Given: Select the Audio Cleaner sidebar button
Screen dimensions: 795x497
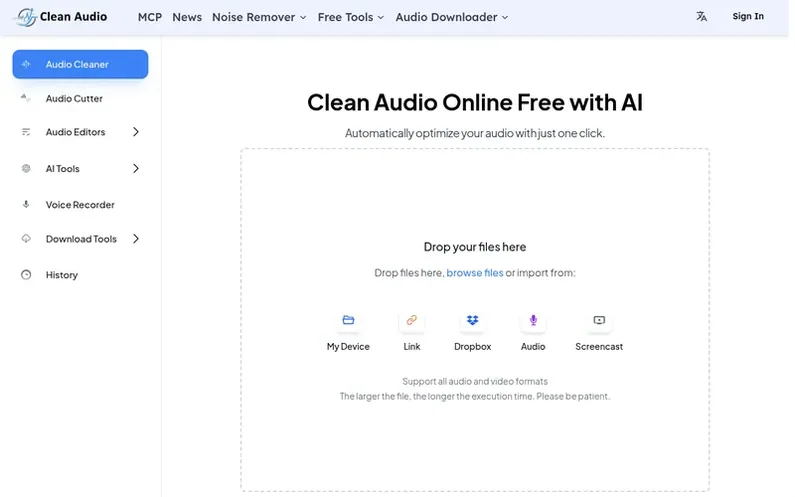Looking at the screenshot, I should 80,64.
